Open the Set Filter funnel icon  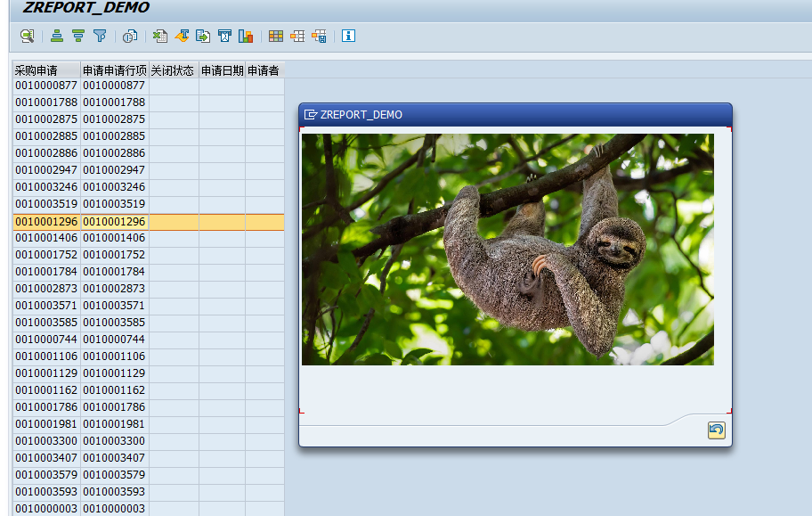point(100,36)
